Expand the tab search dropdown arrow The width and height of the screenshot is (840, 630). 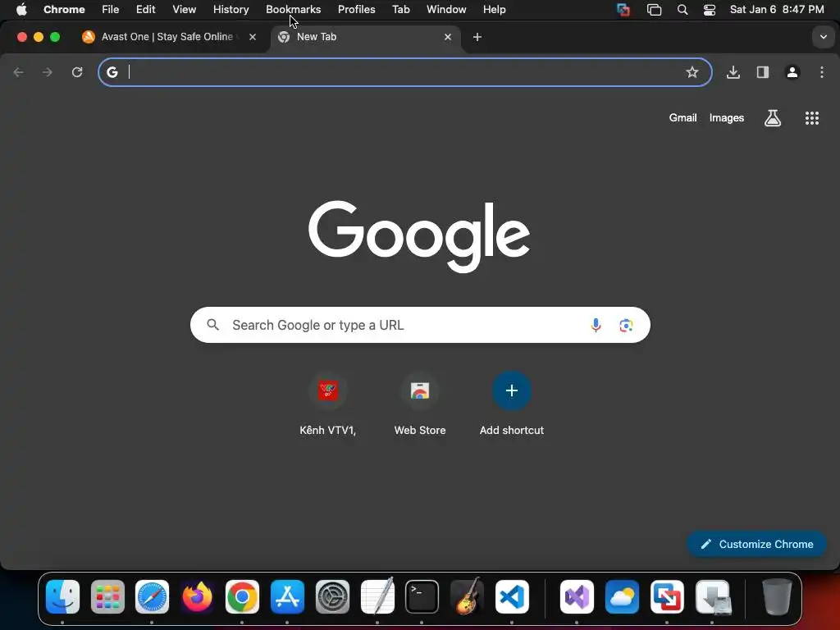[824, 37]
